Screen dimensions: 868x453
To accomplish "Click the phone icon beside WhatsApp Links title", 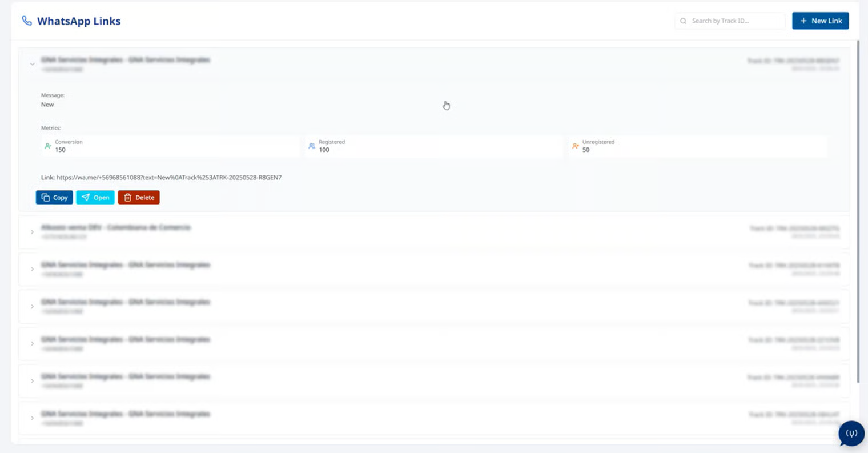I will tap(27, 21).
